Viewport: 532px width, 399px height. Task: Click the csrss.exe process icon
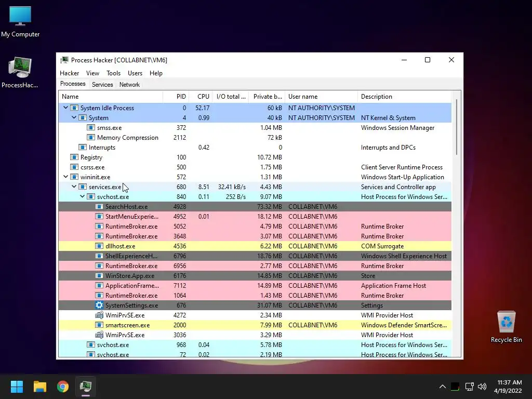tap(74, 167)
